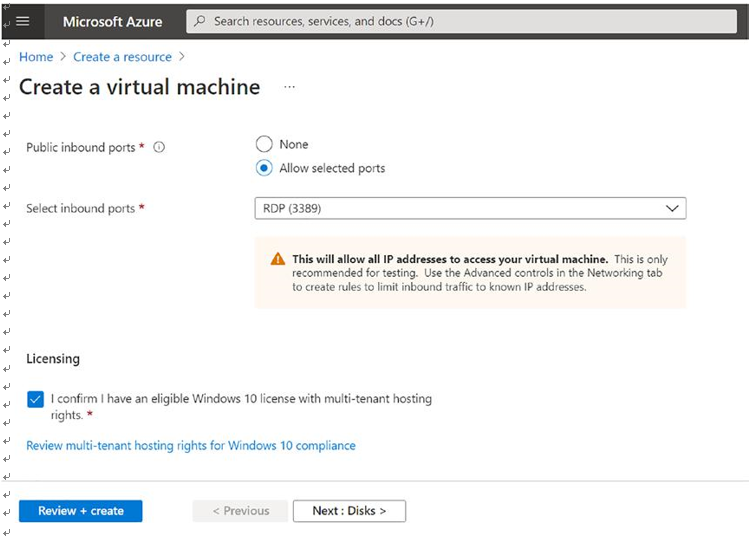Select the None radio button
This screenshot has width=753, height=536.
click(x=264, y=144)
